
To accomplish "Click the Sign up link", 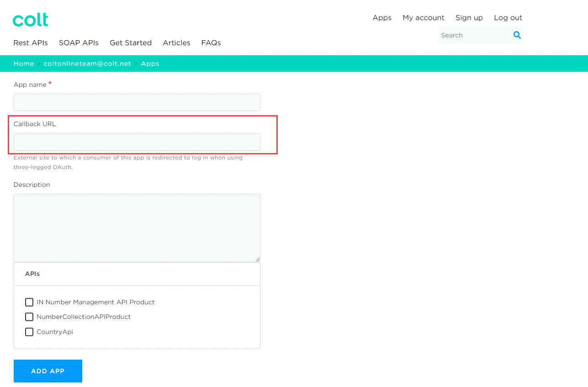I will 469,18.
